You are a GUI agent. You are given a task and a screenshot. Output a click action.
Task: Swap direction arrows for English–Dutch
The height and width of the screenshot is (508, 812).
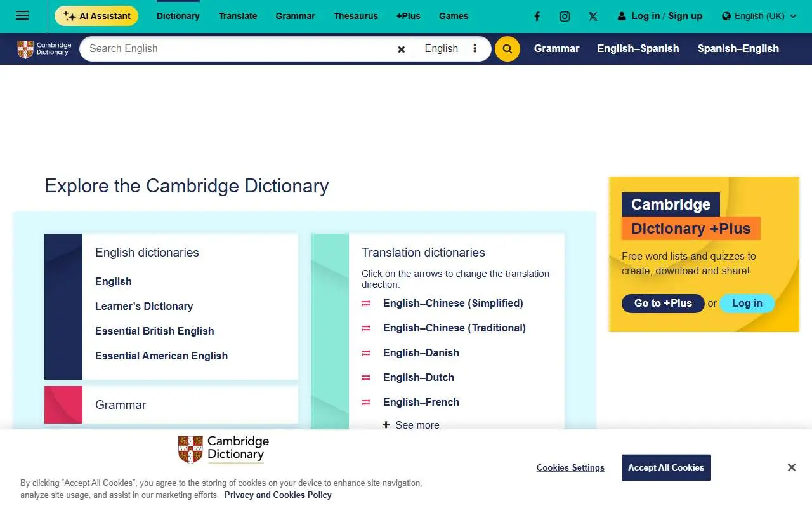tap(366, 378)
